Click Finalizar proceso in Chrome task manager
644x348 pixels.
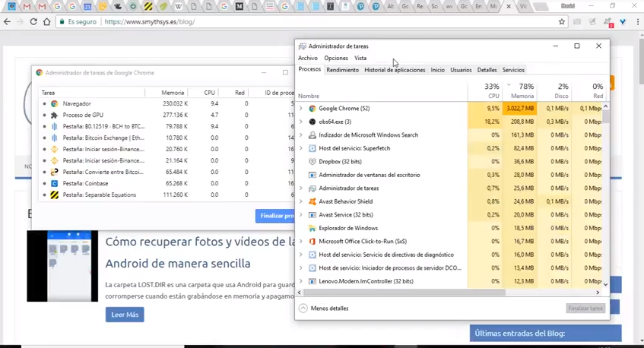(274, 216)
